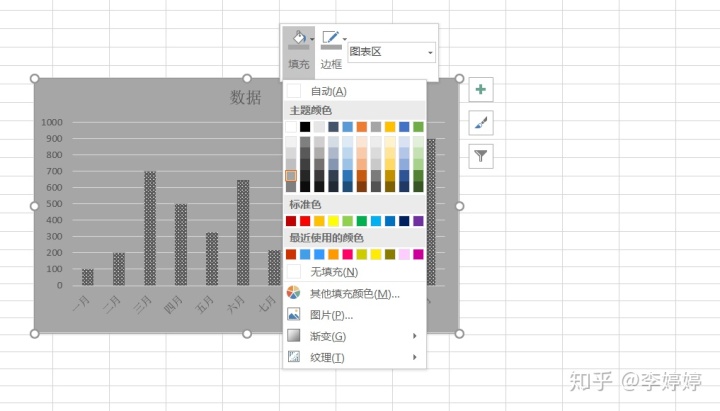Click the color wheel icon for more colors
720x411 pixels.
pyautogui.click(x=293, y=293)
